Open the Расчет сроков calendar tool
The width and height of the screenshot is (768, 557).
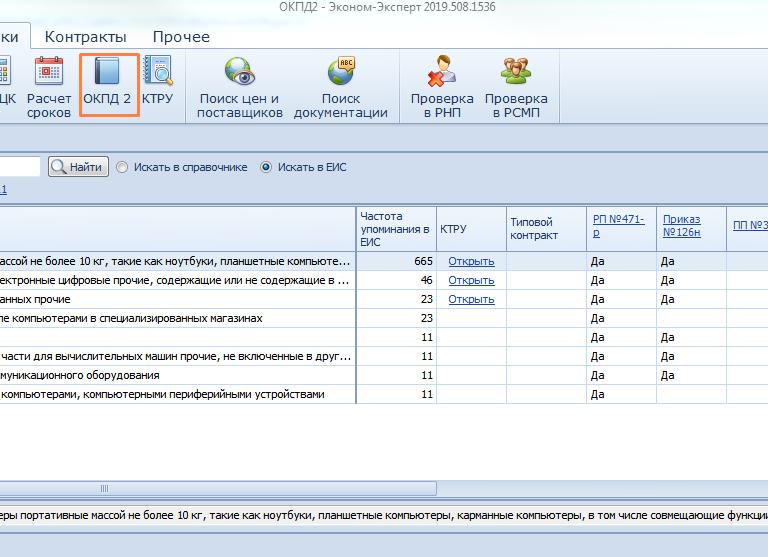pos(48,87)
